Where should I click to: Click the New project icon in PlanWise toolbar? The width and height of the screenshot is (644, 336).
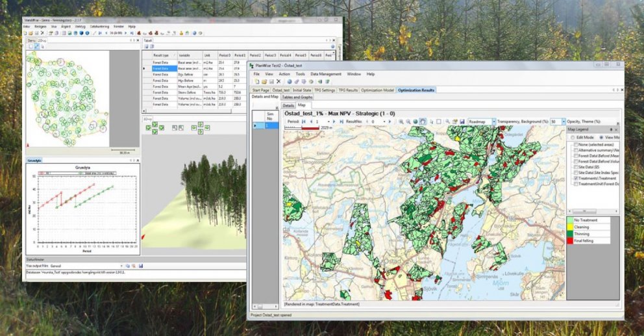tap(256, 82)
